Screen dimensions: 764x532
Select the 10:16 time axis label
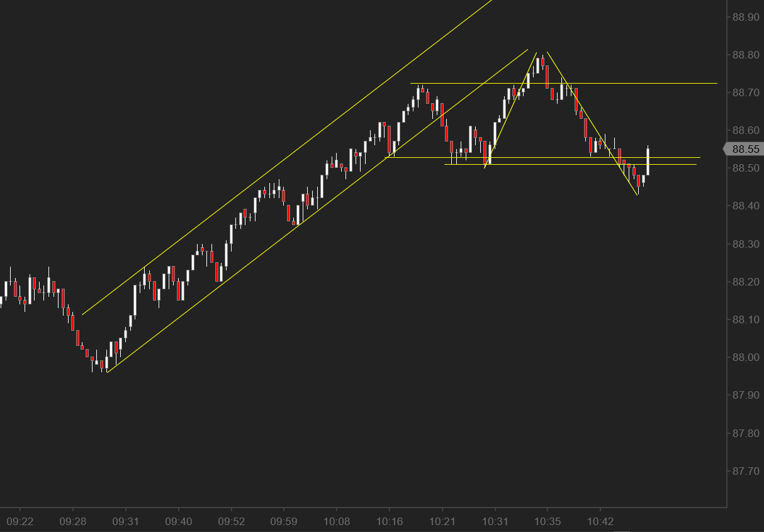point(389,521)
